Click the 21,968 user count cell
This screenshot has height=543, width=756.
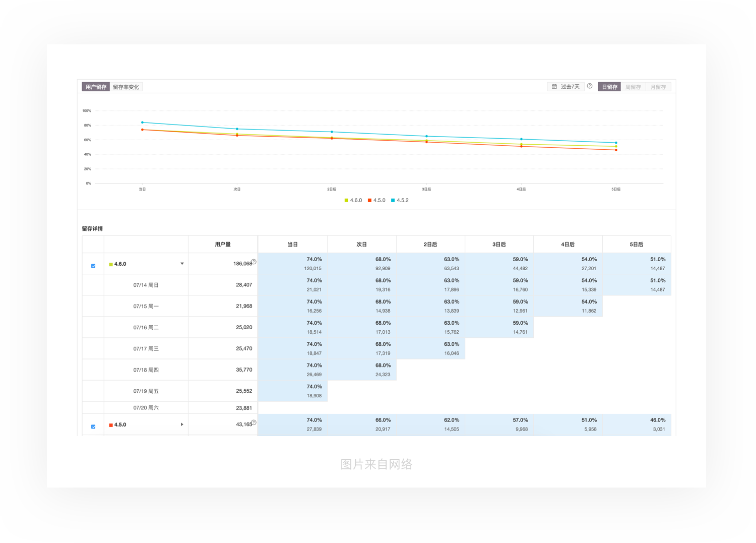223,306
